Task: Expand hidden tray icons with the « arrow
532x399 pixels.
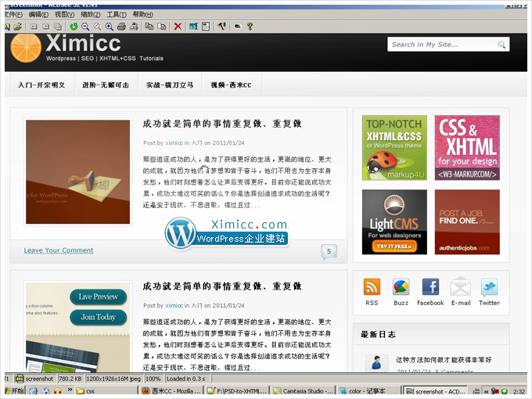Action: click(486, 391)
